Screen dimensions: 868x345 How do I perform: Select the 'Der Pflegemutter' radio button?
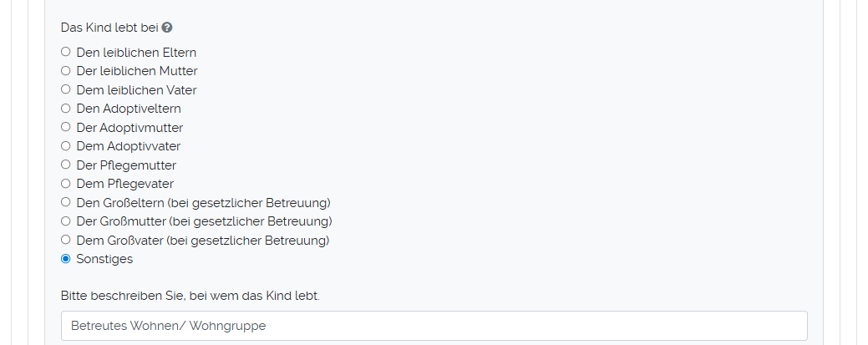[x=66, y=165]
